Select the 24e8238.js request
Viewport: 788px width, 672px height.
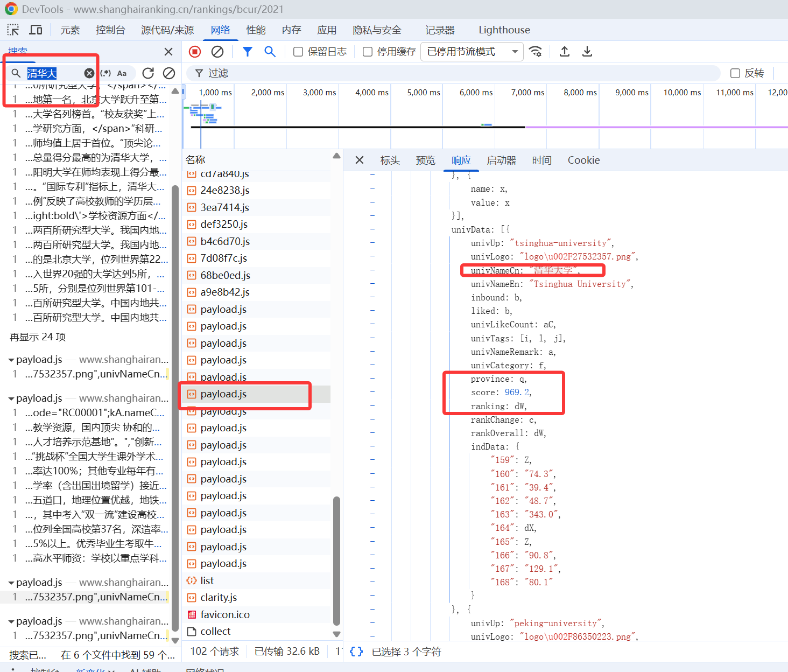point(256,190)
